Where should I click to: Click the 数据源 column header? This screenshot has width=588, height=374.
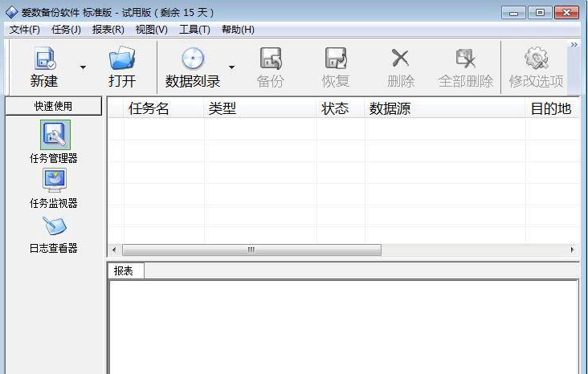(445, 108)
